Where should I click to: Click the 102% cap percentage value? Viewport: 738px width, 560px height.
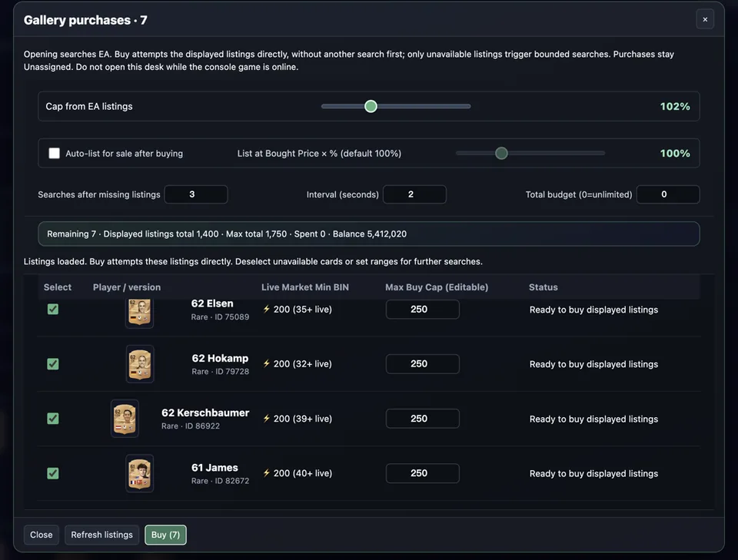675,106
